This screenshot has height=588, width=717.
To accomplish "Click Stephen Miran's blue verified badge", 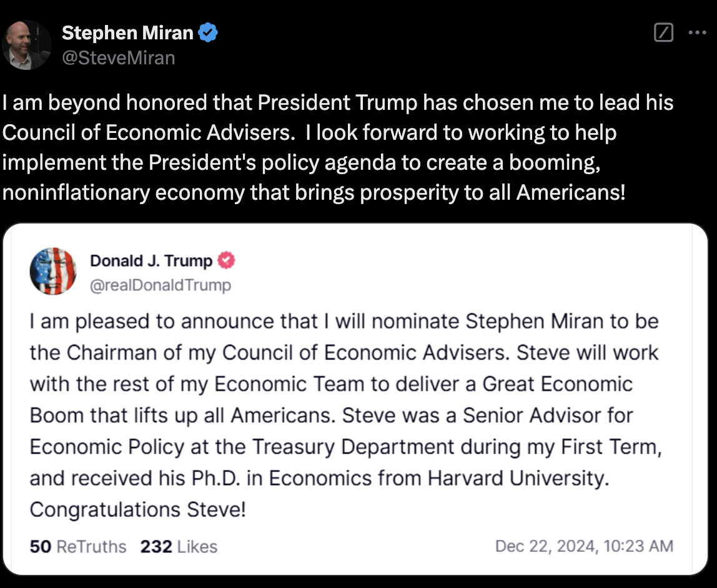I will click(208, 33).
